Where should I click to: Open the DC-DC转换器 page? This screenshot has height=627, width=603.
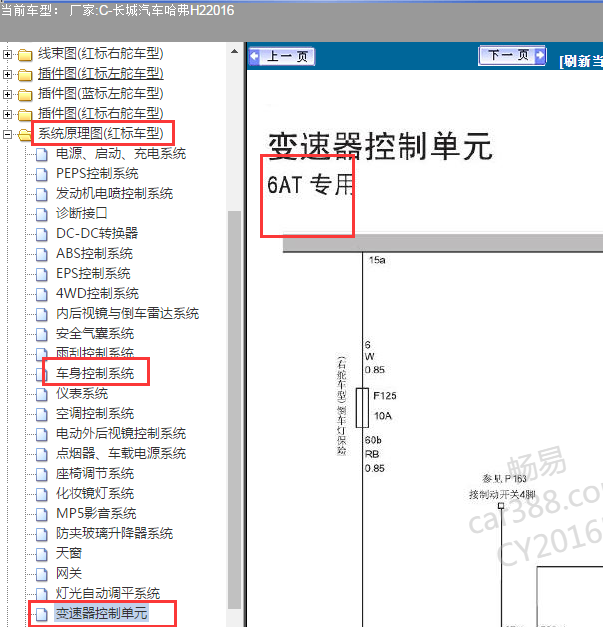97,234
